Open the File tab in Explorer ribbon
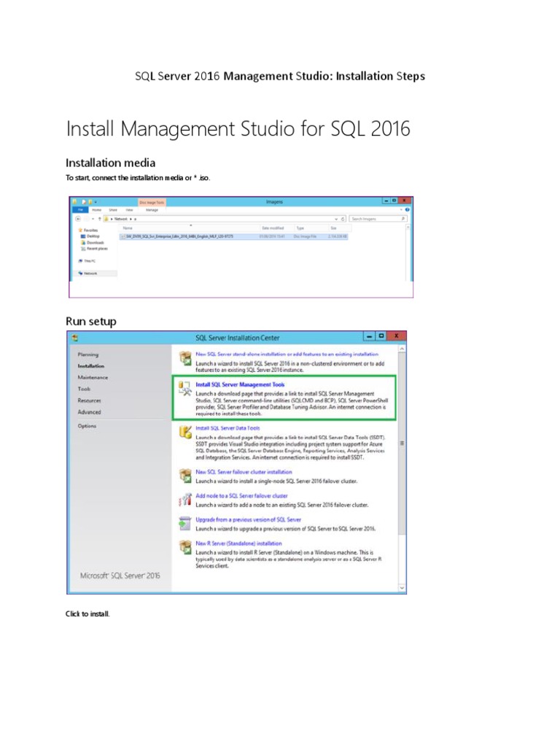The height and width of the screenshot is (747, 560). click(x=81, y=209)
